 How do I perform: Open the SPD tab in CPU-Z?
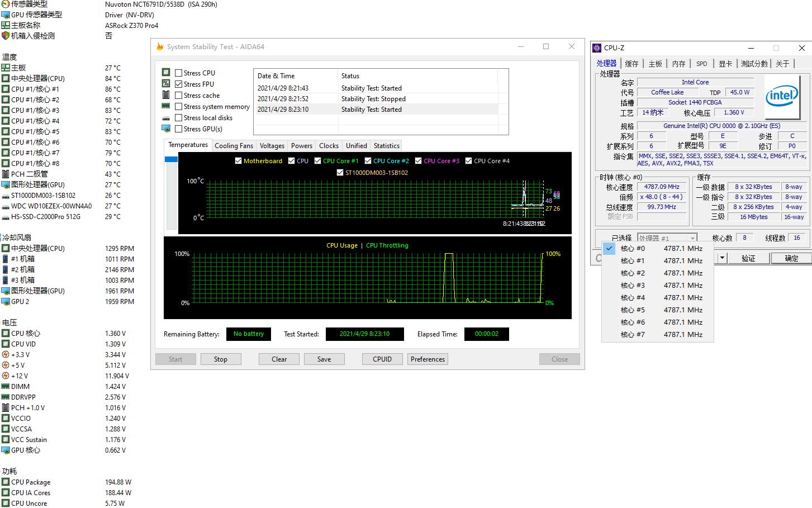click(x=702, y=63)
